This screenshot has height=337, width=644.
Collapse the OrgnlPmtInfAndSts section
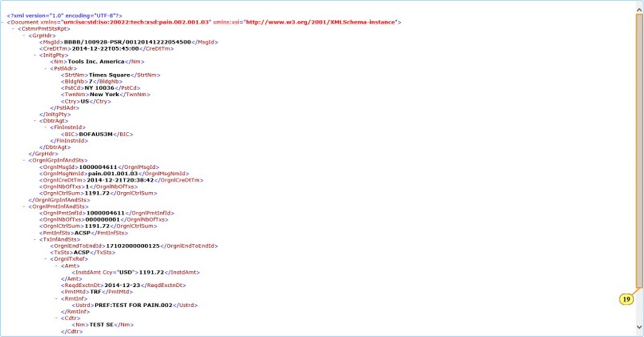(x=25, y=206)
